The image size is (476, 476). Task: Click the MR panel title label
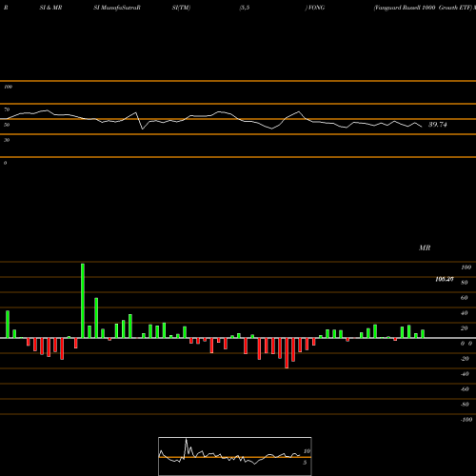point(425,248)
